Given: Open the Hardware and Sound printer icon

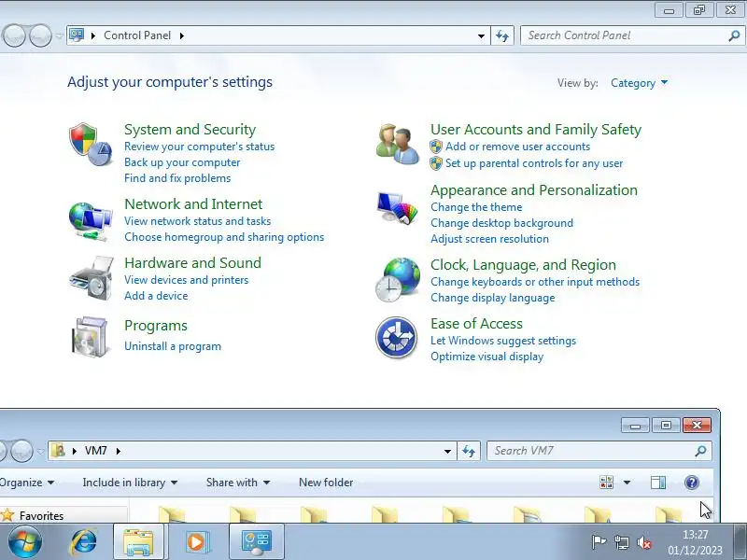Looking at the screenshot, I should pos(92,278).
